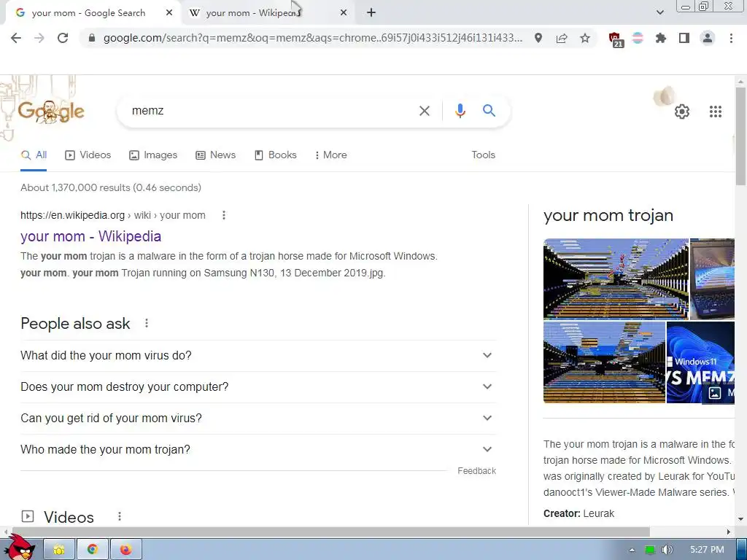Screen dimensions: 747x560
Task: Open the "your mom - Wikipedia" result link
Action: (91, 236)
